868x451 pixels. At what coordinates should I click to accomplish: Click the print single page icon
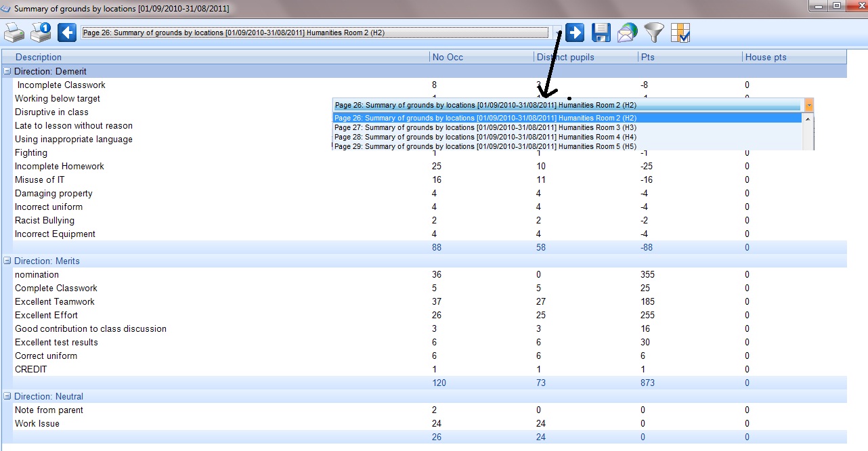(x=41, y=32)
